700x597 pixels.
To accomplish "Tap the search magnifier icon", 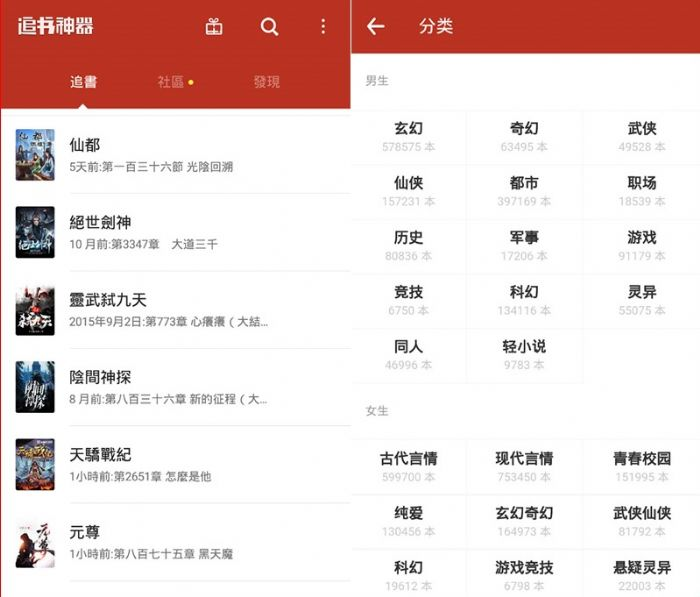I will click(269, 27).
